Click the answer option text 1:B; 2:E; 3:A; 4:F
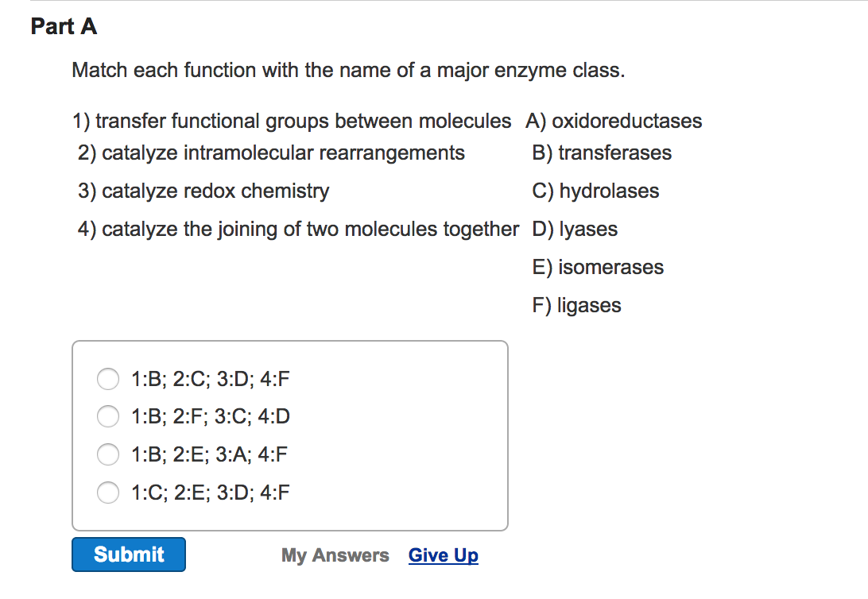Viewport: 868px width, 599px height. pos(211,454)
